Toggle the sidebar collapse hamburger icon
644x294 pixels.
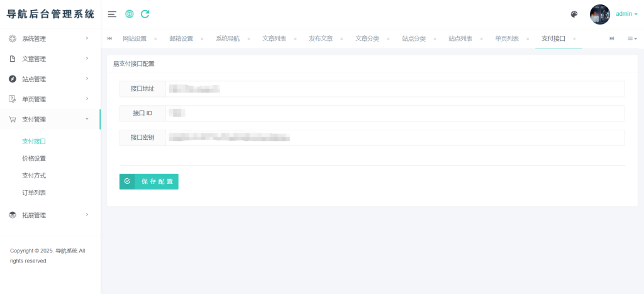(112, 14)
